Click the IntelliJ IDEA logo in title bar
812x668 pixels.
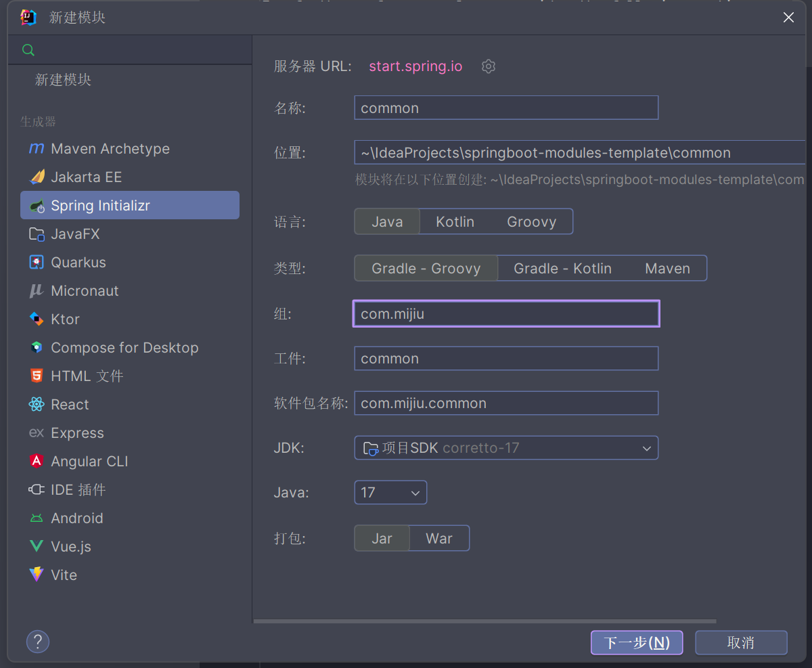tap(28, 18)
